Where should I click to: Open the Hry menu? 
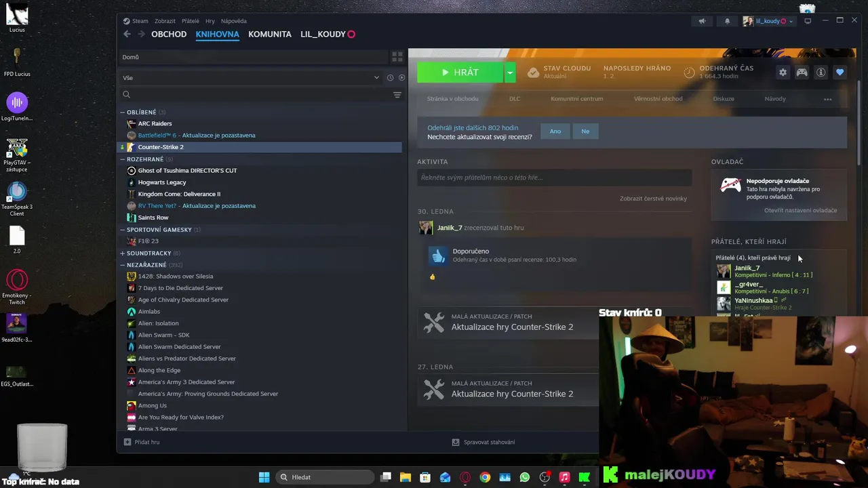[210, 21]
